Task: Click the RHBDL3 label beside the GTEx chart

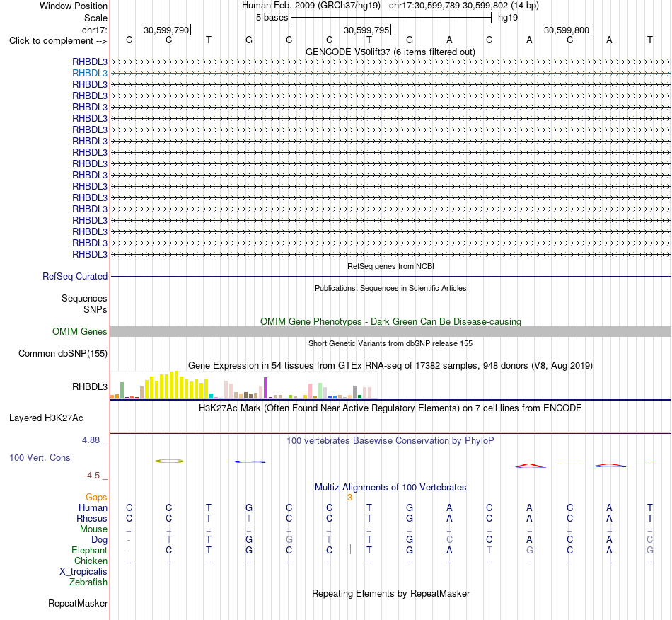Action: 90,386
